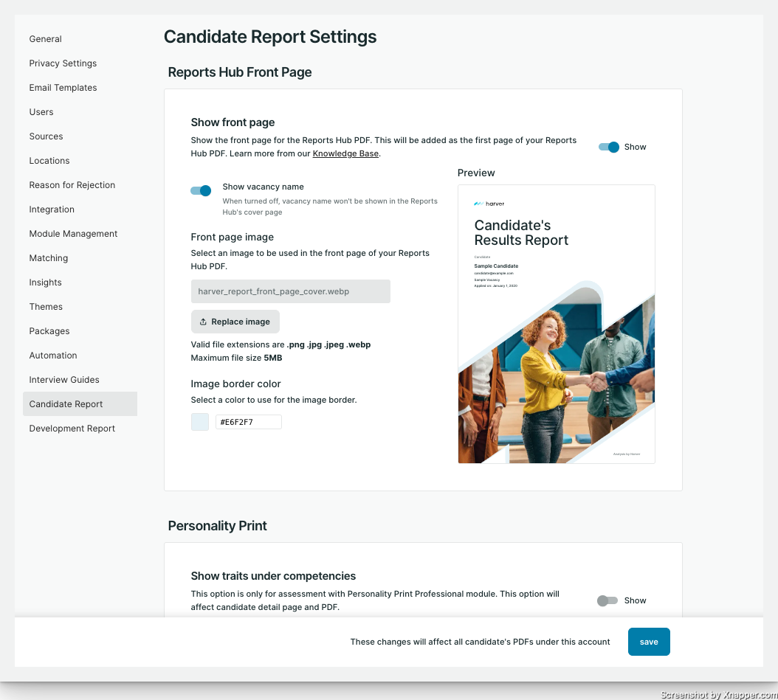
Task: Open Module Management
Action: [73, 233]
